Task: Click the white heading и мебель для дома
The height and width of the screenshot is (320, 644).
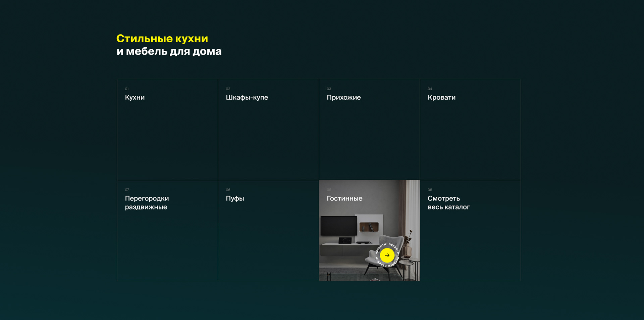Action: [169, 51]
